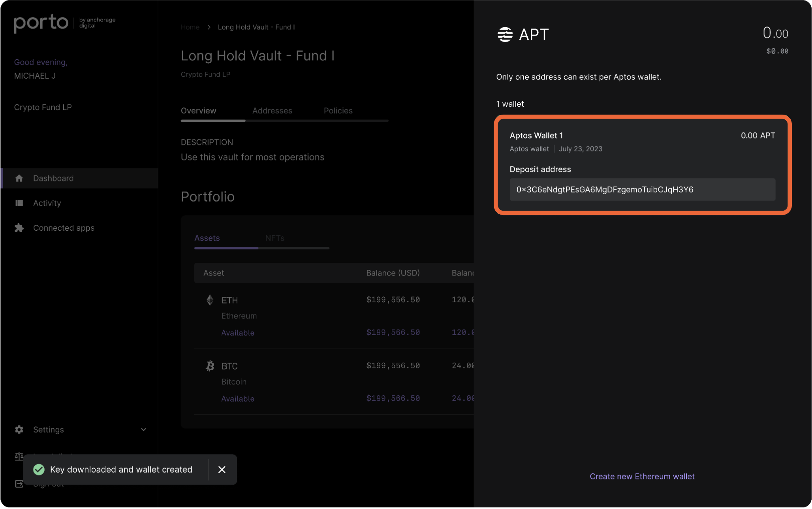The image size is (812, 509).
Task: Click the Activity list icon
Action: pyautogui.click(x=19, y=203)
